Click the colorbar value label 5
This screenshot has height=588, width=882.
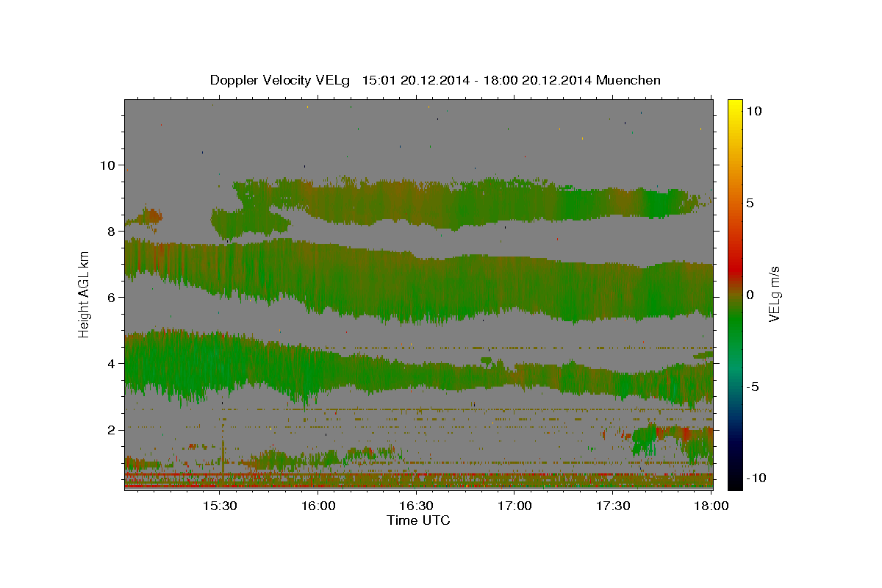750,203
